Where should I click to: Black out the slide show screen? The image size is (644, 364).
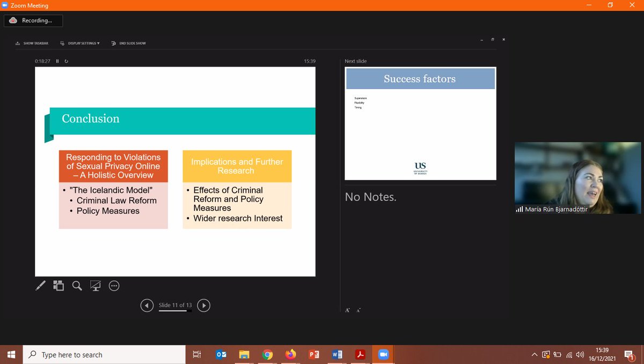96,286
